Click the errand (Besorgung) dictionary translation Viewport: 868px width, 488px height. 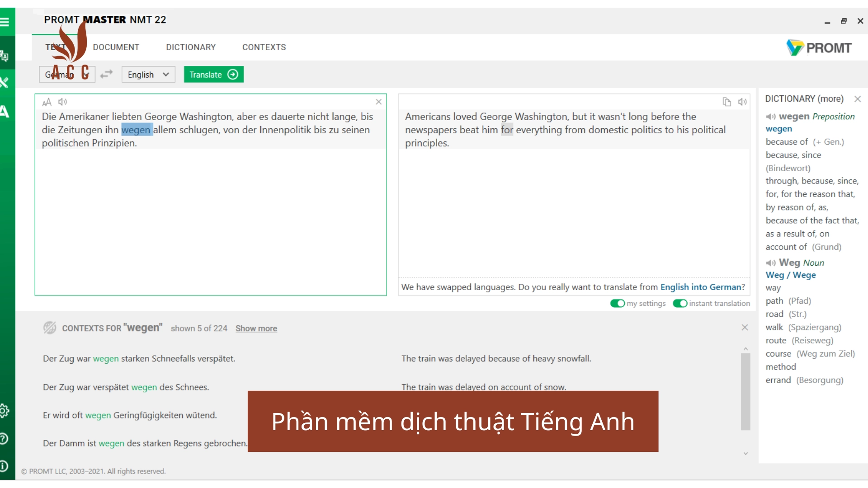point(804,380)
